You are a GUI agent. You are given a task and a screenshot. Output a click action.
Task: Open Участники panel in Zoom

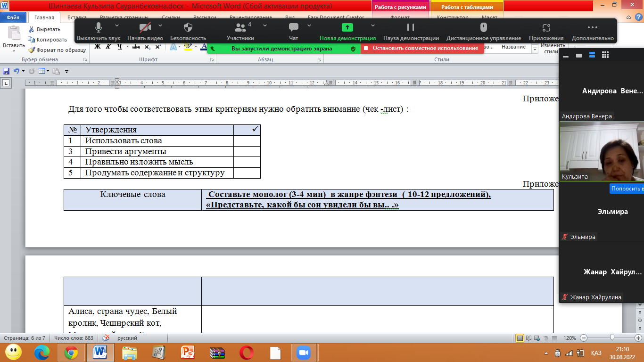pos(240,31)
